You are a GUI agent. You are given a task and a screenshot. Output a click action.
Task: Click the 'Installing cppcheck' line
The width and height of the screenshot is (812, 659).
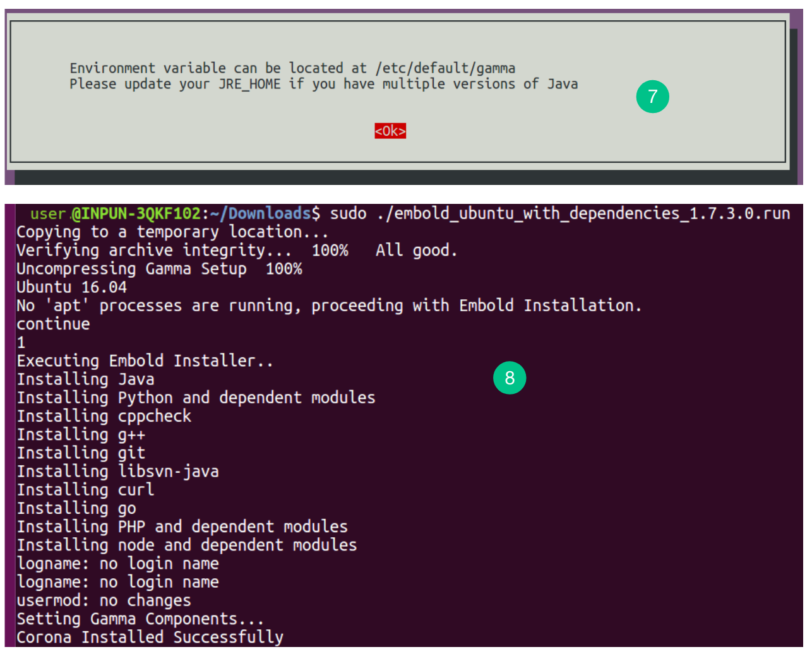pos(104,416)
